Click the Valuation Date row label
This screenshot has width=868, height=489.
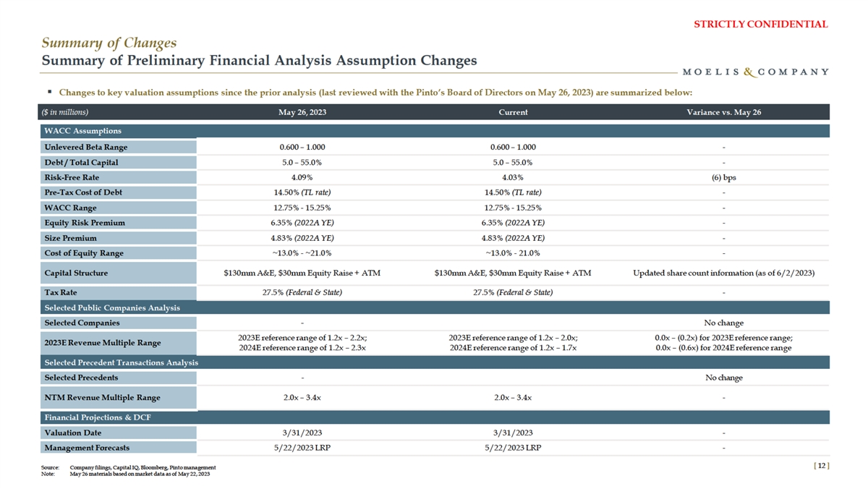pyautogui.click(x=75, y=433)
